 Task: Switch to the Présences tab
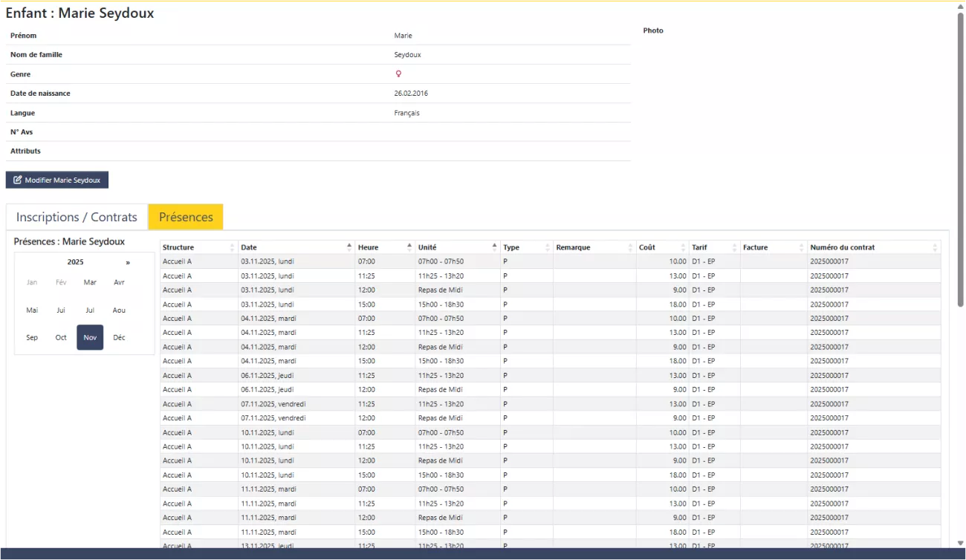pyautogui.click(x=186, y=217)
